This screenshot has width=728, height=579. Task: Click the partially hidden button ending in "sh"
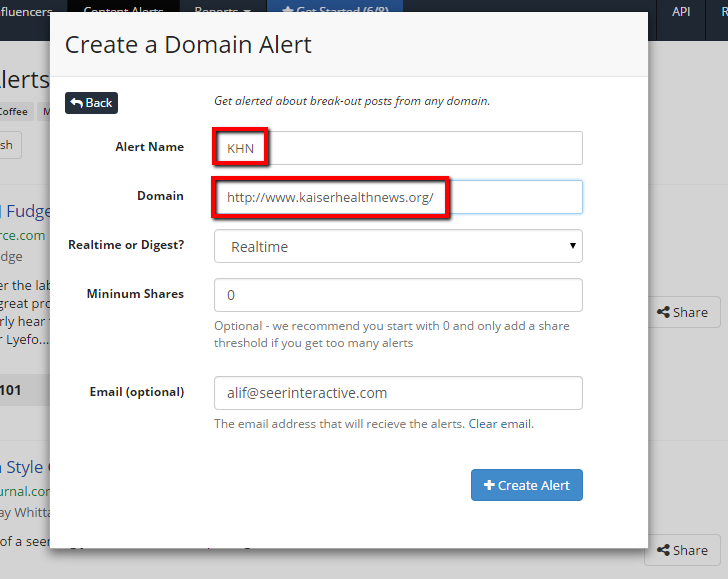coord(9,145)
